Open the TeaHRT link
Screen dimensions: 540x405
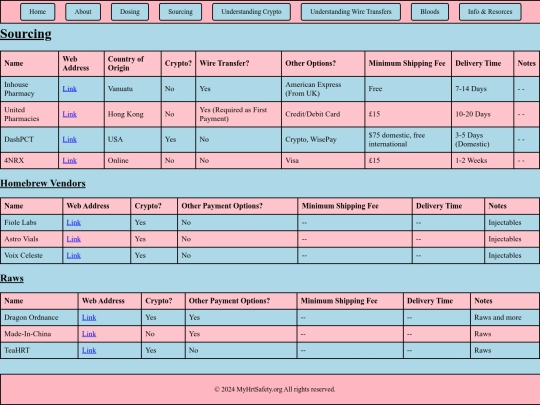[x=89, y=350]
